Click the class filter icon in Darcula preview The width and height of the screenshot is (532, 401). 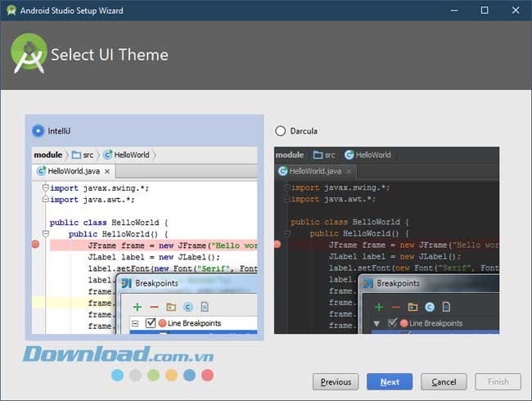pyautogui.click(x=430, y=307)
